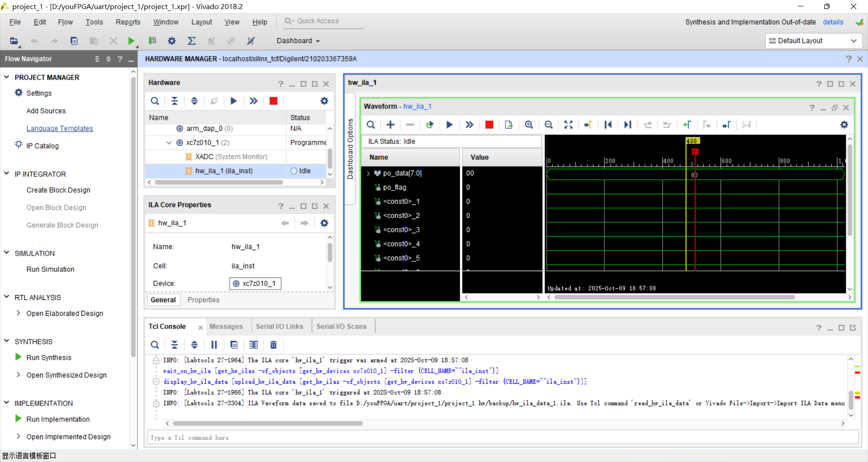Zoom in on the waveform
Screen dimensions: 868x462
tap(528, 125)
